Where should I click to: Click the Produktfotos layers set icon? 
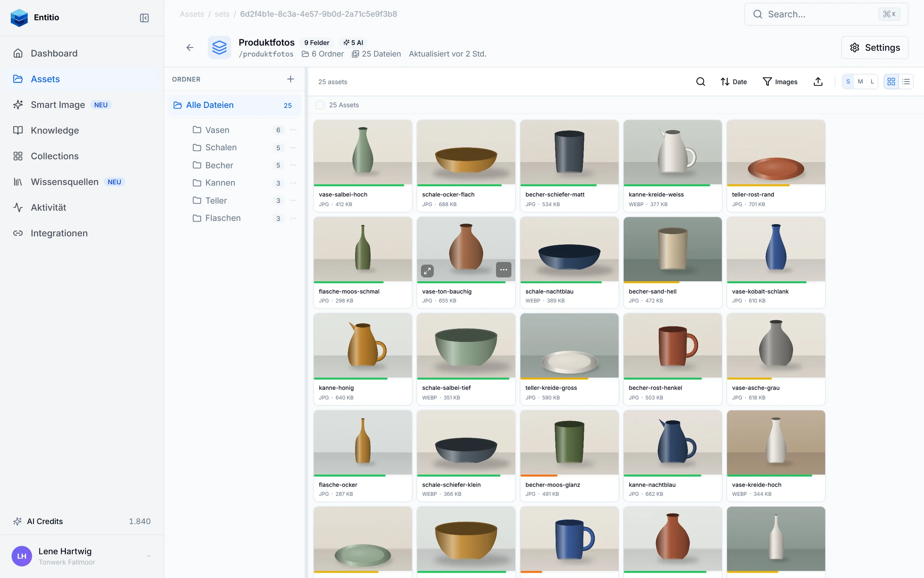coord(219,47)
